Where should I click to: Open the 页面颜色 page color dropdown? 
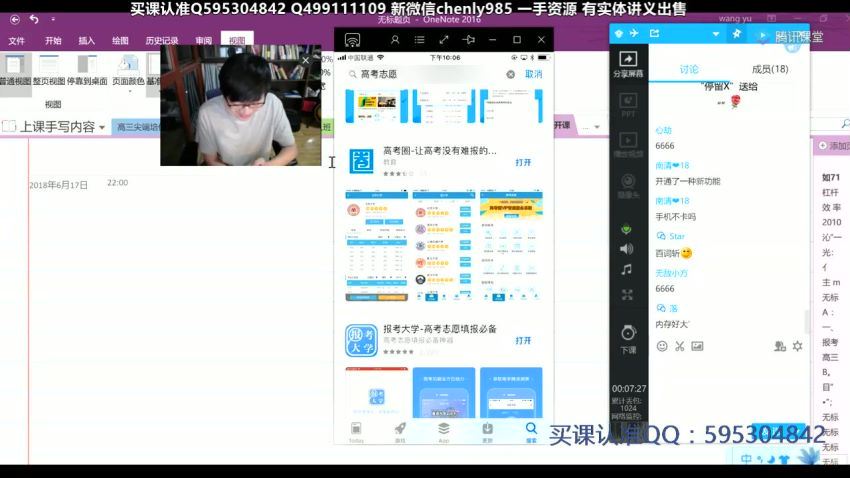(128, 72)
